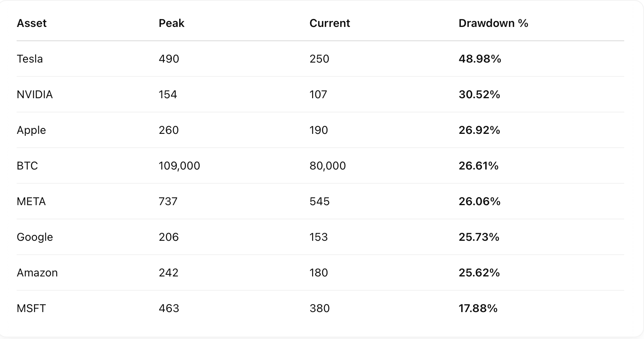Screen dimensions: 644x339
Task: Select Amazon current value 180
Action: [319, 273]
